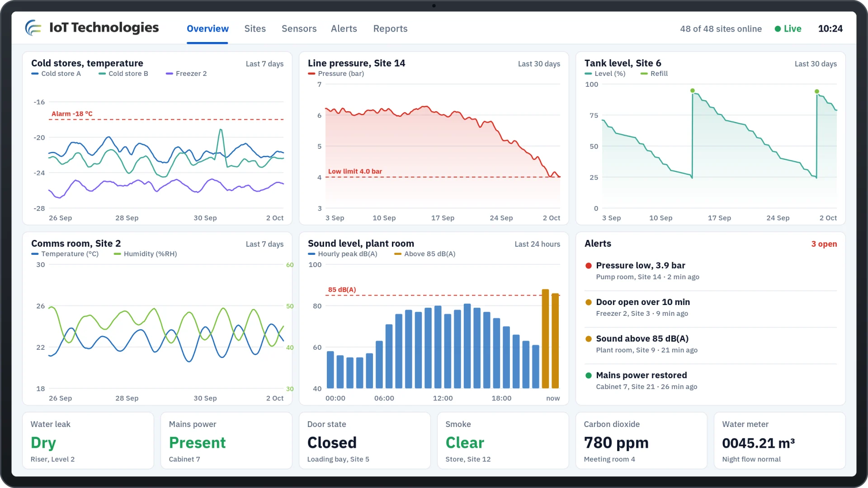868x488 pixels.
Task: Switch to the Sites tab
Action: tap(255, 29)
